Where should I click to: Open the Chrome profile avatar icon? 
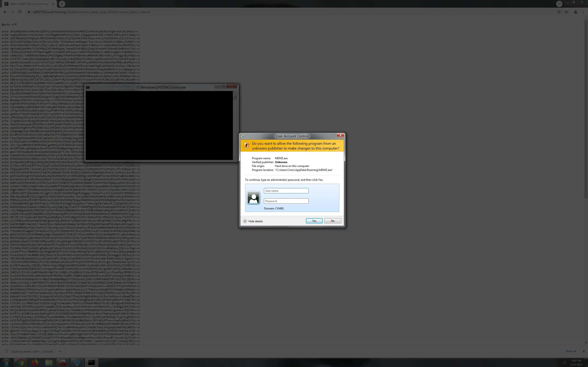(575, 12)
